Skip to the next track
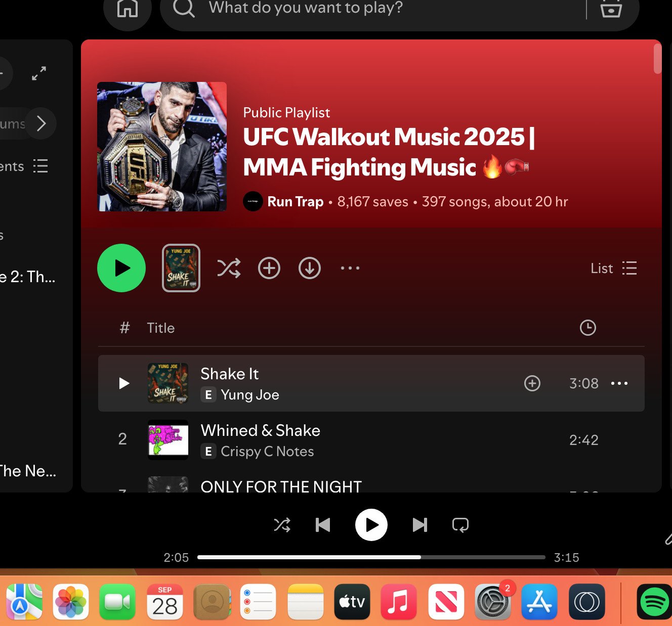Viewport: 672px width, 626px height. coord(420,525)
